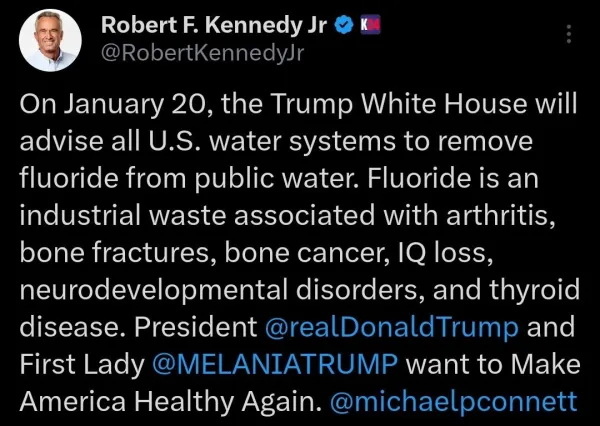Click the display name Robert F. Kennedy Jr
The width and height of the screenshot is (600, 426).
214,25
